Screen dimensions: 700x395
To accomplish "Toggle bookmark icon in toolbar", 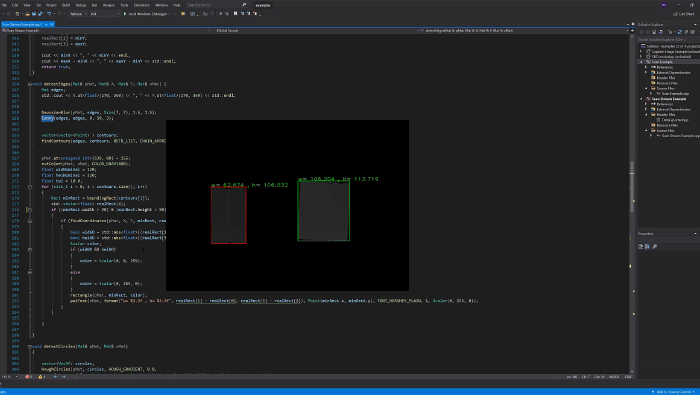I will (235, 14).
